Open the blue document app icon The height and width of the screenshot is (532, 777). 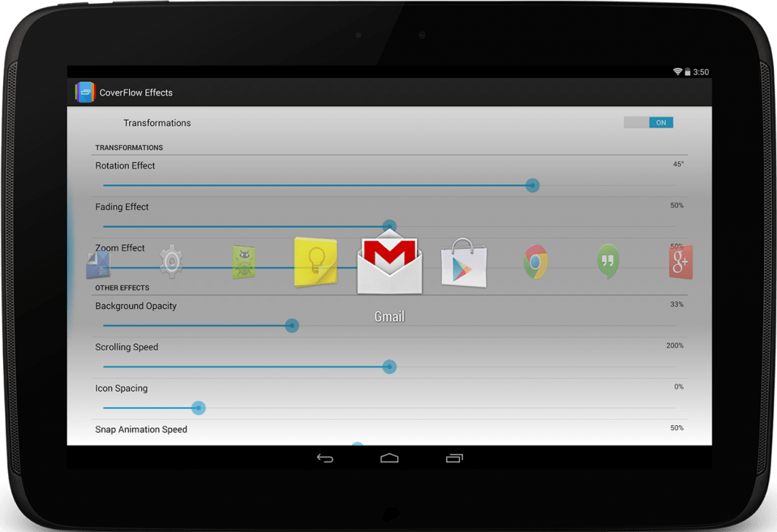coord(98,264)
